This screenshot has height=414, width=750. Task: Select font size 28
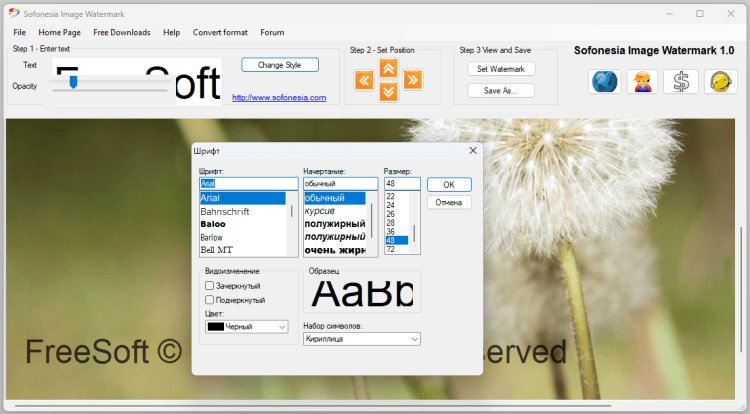click(x=397, y=223)
